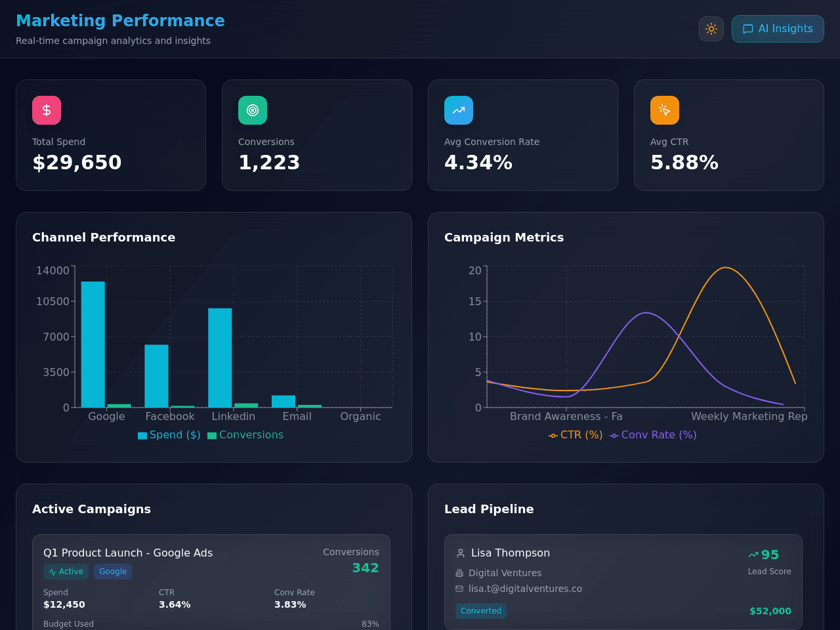The image size is (840, 630).
Task: Click the Google channel tag
Action: (113, 572)
